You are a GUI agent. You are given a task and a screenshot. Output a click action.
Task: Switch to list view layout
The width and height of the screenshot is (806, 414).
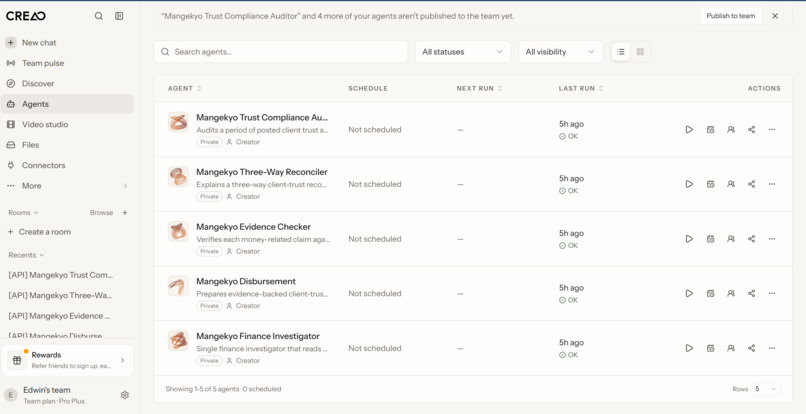tap(621, 52)
